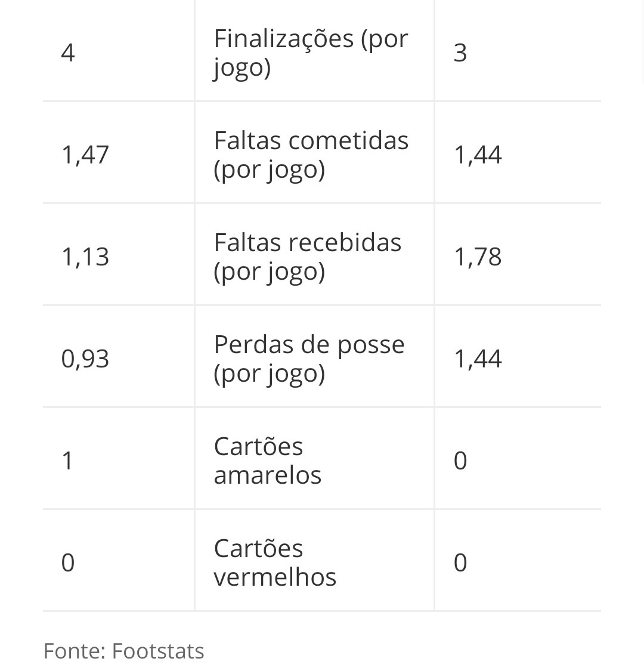Select the Perdas de posse (por jogo) label
This screenshot has height=671, width=644.
click(x=309, y=358)
